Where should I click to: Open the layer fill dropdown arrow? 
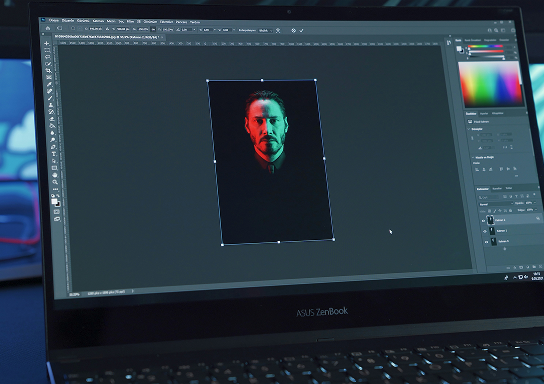(x=536, y=210)
